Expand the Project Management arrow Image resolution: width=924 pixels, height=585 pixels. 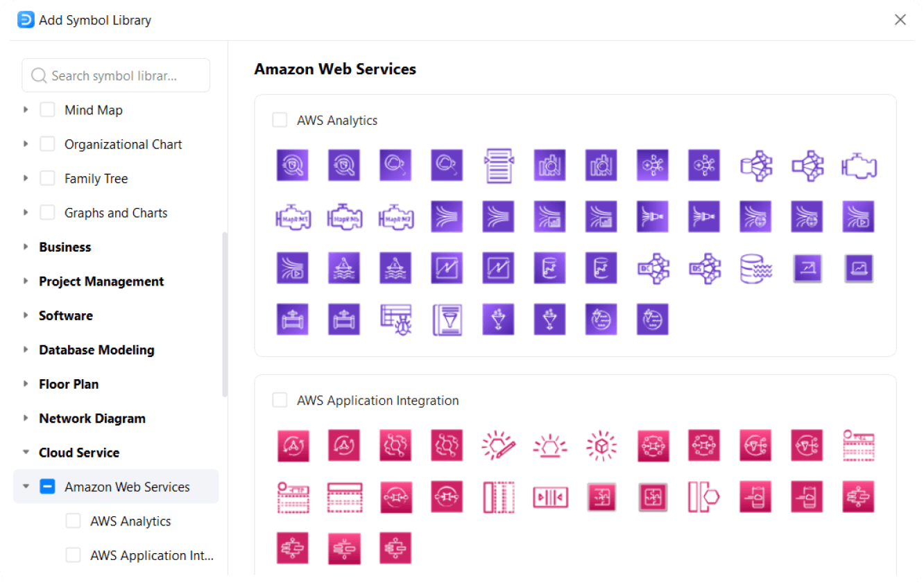point(26,281)
